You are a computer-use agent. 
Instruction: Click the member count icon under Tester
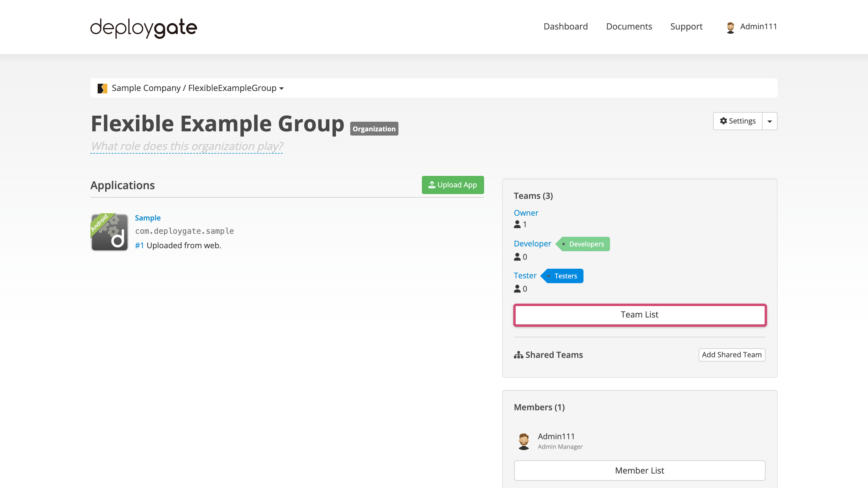(517, 289)
